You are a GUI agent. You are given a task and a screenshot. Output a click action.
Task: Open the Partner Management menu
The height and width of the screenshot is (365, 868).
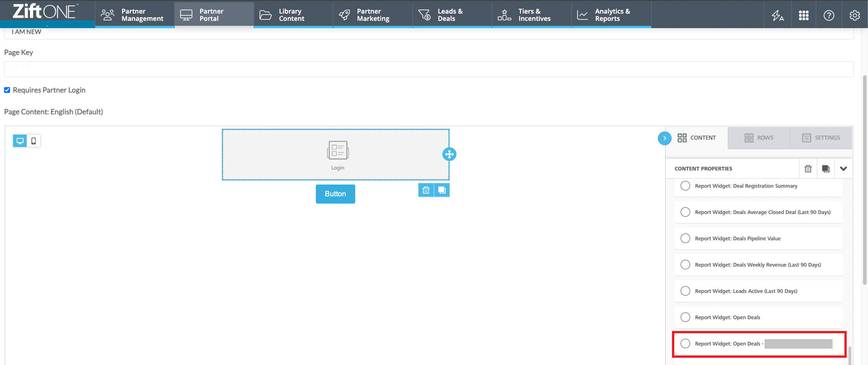click(135, 15)
